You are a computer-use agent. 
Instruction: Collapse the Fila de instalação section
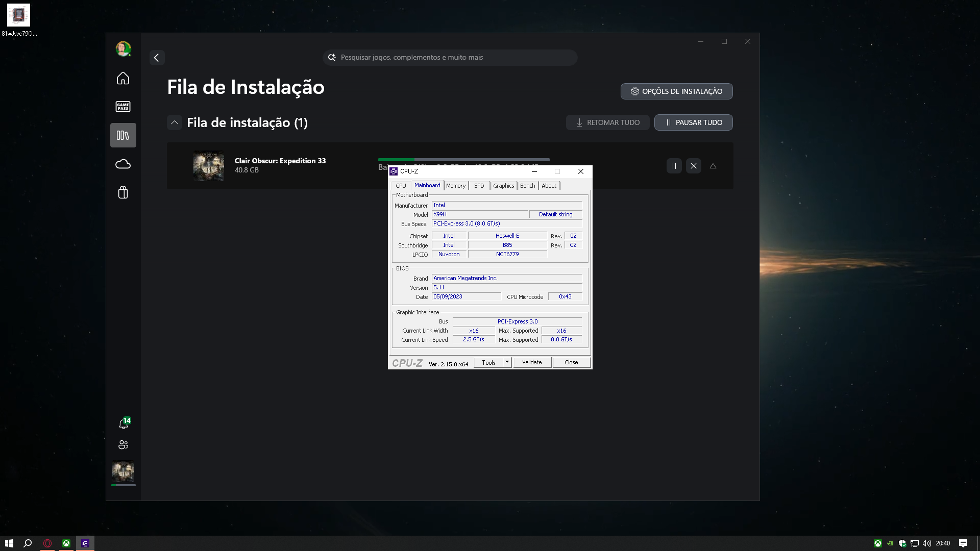[x=175, y=122]
